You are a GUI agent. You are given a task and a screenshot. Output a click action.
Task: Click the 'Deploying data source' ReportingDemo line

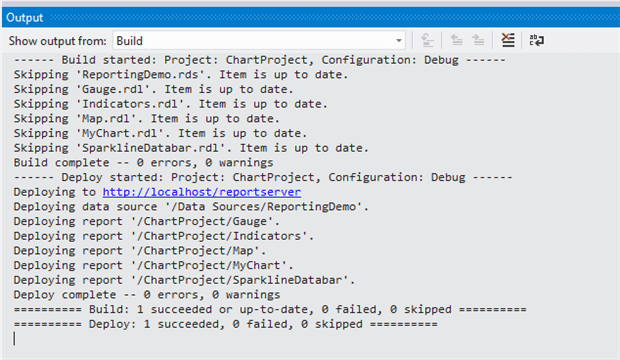click(x=191, y=207)
